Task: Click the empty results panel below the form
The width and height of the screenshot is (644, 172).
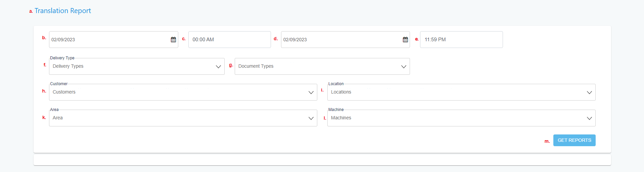Action: 322,160
